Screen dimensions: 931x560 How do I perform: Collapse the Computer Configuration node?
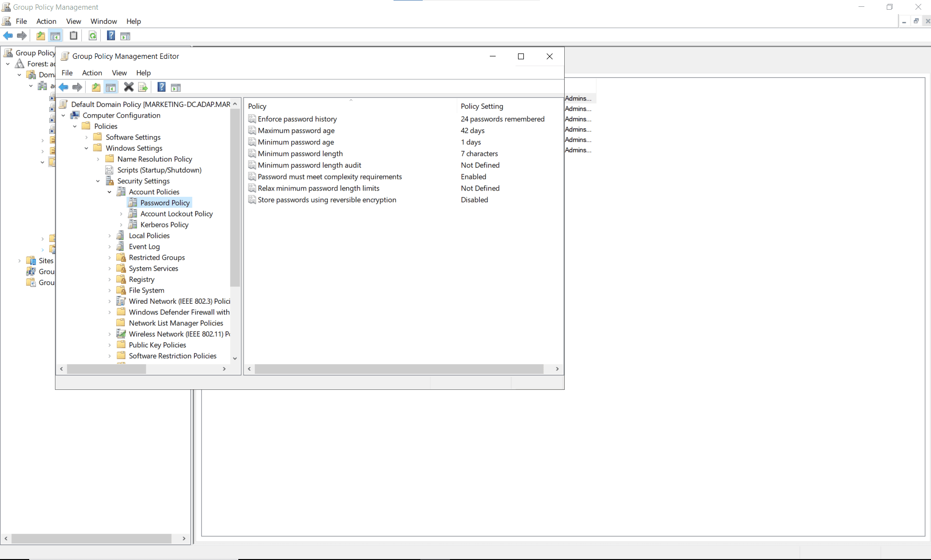tap(64, 115)
